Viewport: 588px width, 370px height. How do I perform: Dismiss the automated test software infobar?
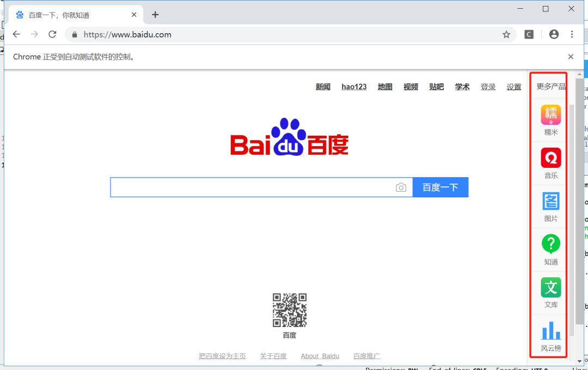[571, 57]
